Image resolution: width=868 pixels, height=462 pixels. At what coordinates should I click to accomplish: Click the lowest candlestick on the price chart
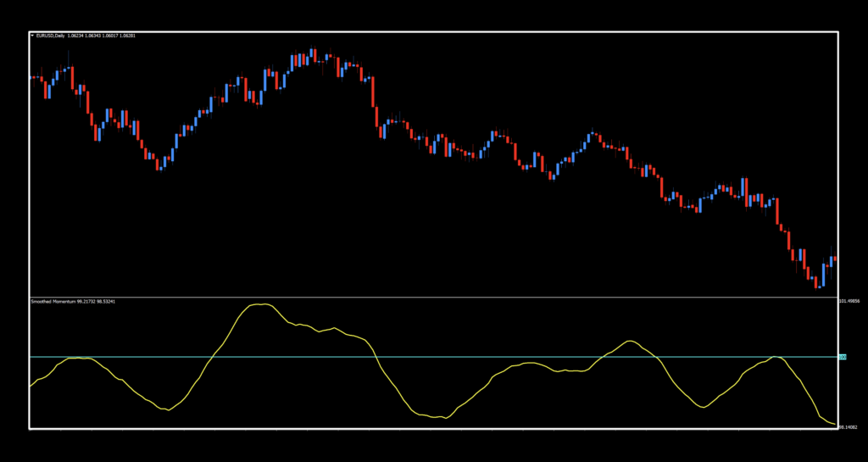[x=817, y=282]
